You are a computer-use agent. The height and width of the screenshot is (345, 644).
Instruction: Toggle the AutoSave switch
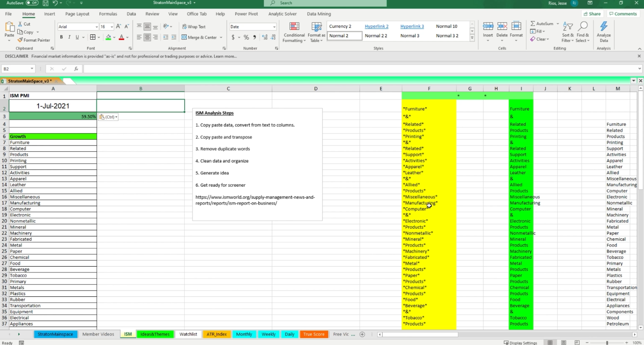pos(32,3)
